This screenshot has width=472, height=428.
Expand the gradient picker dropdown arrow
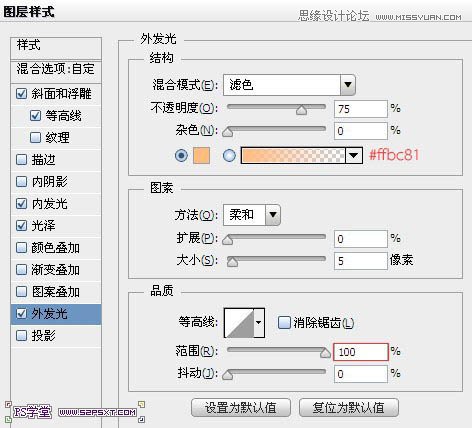[x=354, y=156]
